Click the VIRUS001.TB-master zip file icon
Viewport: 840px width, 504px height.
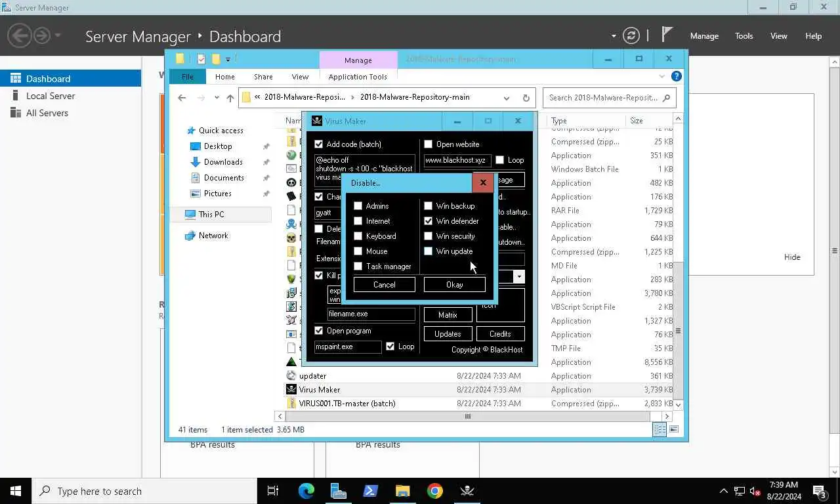coord(291,404)
